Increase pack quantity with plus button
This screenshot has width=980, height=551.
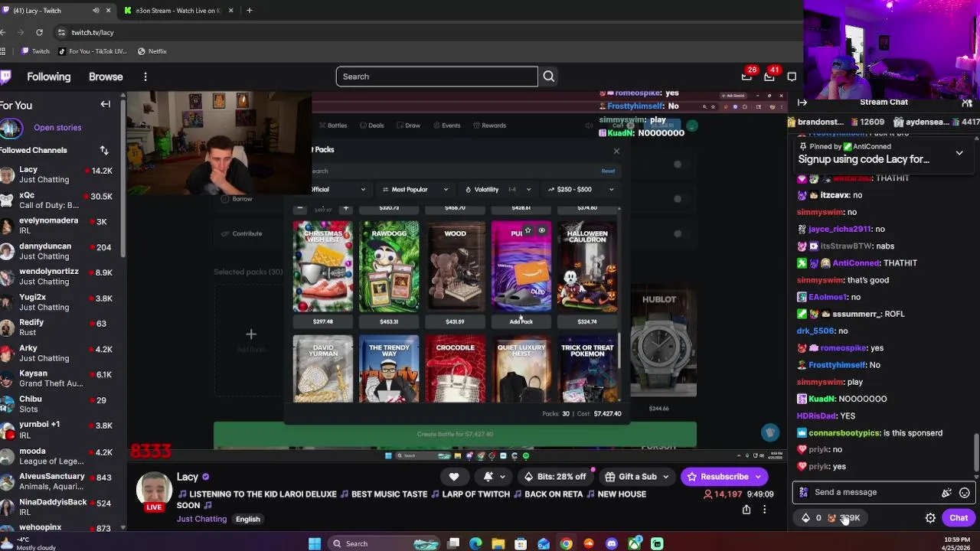tap(345, 208)
